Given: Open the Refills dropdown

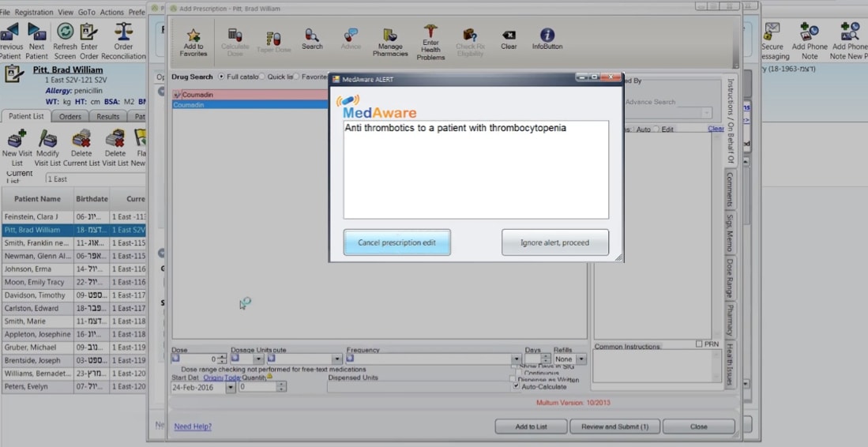Looking at the screenshot, I should (x=581, y=359).
